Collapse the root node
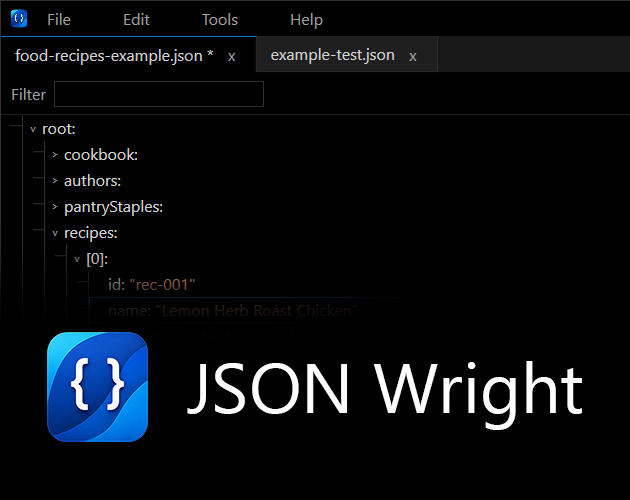630x500 pixels. [x=33, y=129]
